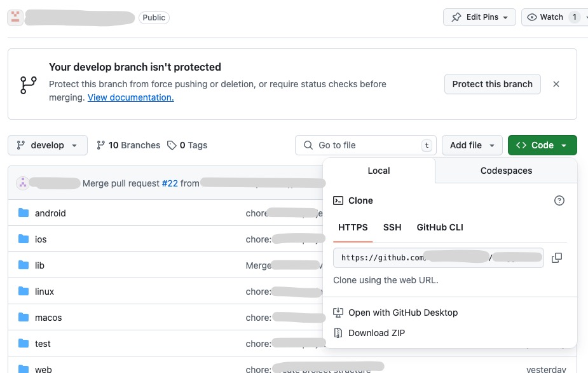Open the Edit Pins dropdown

click(479, 17)
